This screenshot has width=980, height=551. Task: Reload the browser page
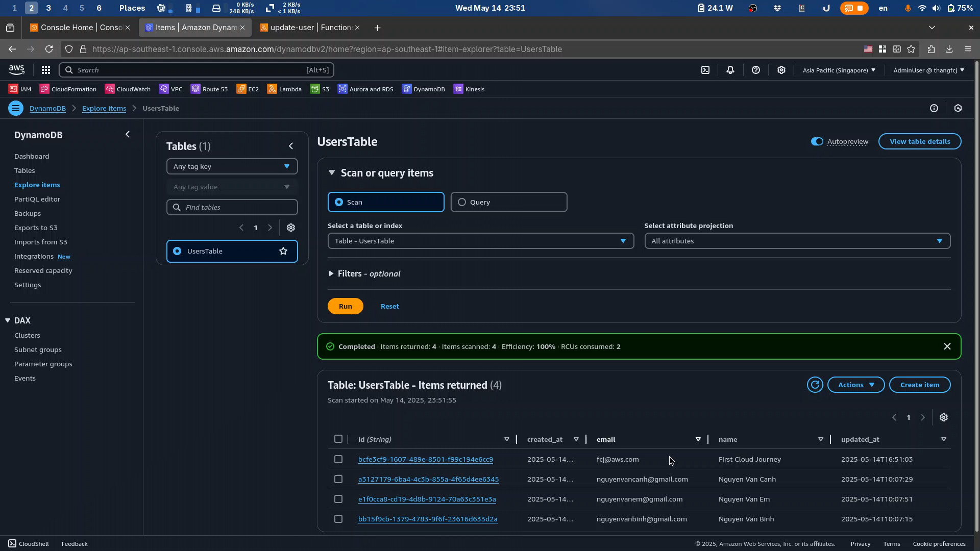tap(49, 49)
